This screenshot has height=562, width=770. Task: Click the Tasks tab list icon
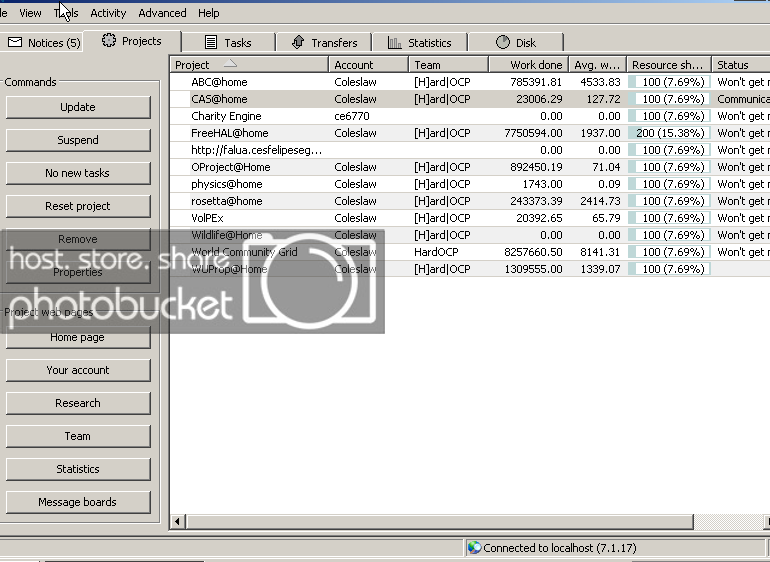point(211,43)
